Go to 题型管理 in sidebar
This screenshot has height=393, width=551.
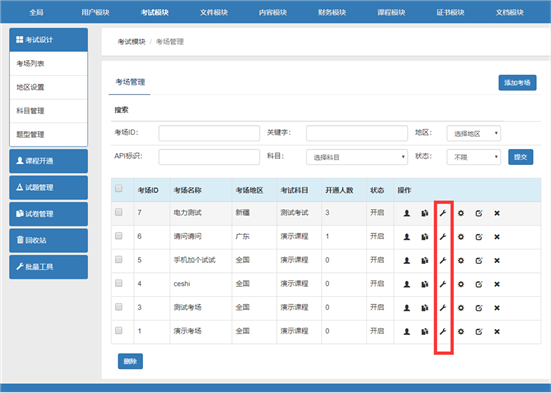[x=48, y=134]
